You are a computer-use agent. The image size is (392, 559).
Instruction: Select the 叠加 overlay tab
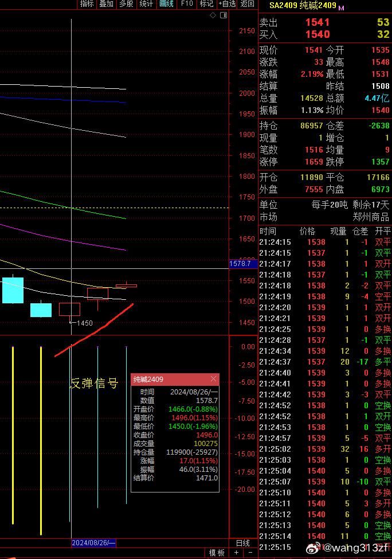(x=106, y=4)
